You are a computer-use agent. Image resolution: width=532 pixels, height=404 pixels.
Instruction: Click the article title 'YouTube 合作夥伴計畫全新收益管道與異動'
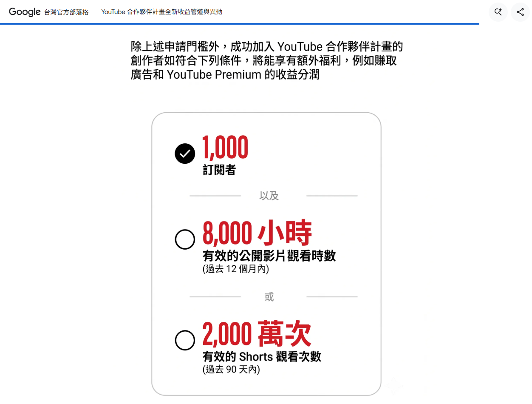(162, 12)
